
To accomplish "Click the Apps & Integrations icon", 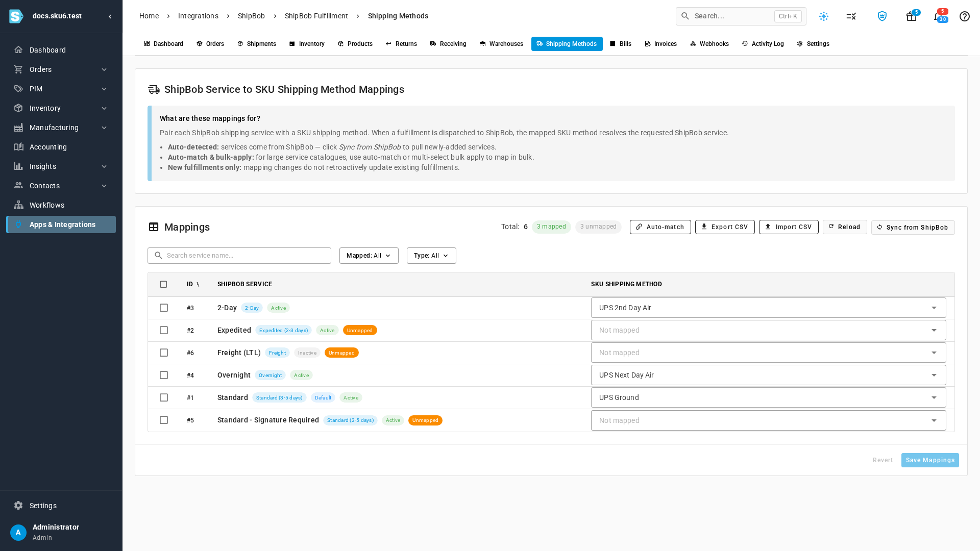I will [x=18, y=224].
